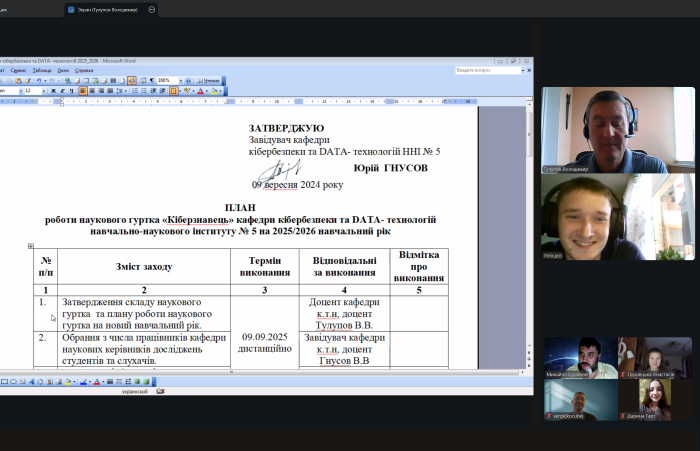Screen dimensions: 700x451
Task: Click the oval shape drawing tool
Action: (13, 381)
